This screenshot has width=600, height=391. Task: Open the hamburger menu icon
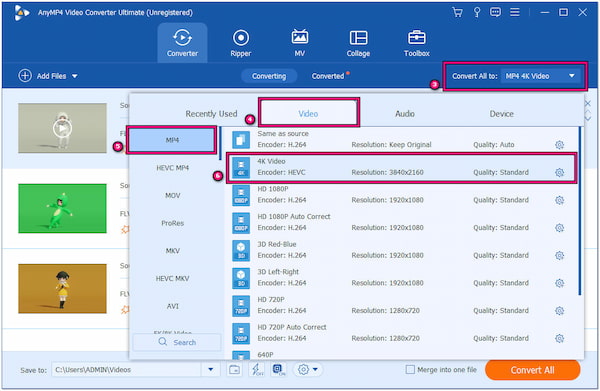[515, 12]
